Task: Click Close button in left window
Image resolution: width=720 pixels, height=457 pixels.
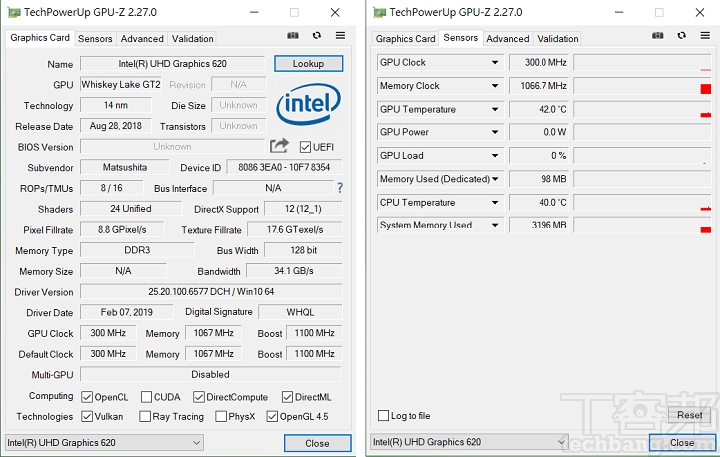Action: pos(317,443)
